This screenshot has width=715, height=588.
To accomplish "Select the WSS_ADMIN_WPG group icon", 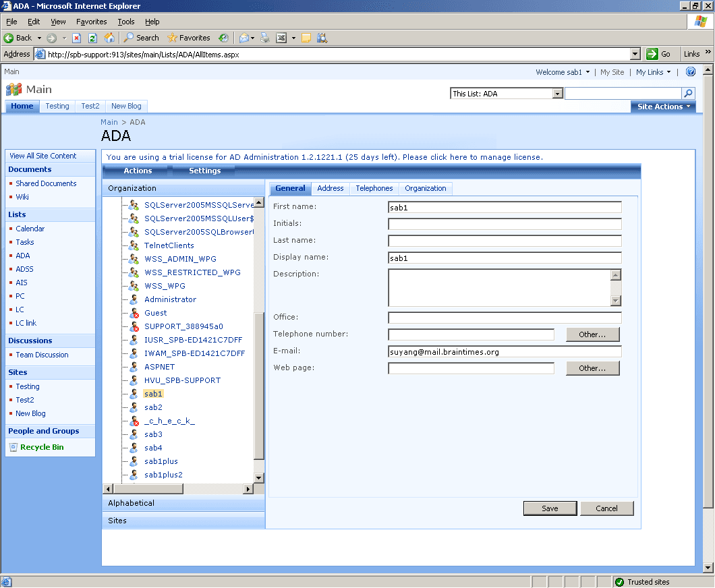I will (134, 259).
